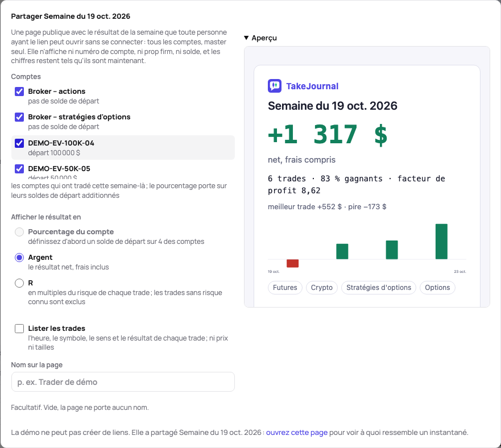Click the 'net, frais compris' caption

301,160
